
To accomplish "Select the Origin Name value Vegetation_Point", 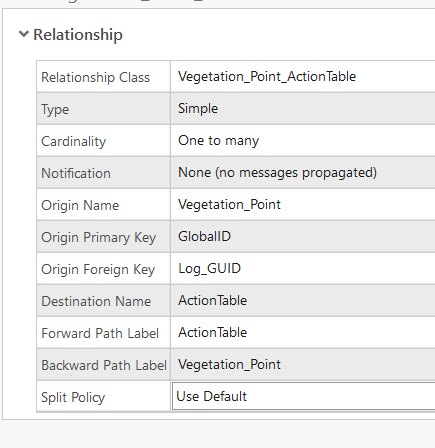I will click(229, 205).
